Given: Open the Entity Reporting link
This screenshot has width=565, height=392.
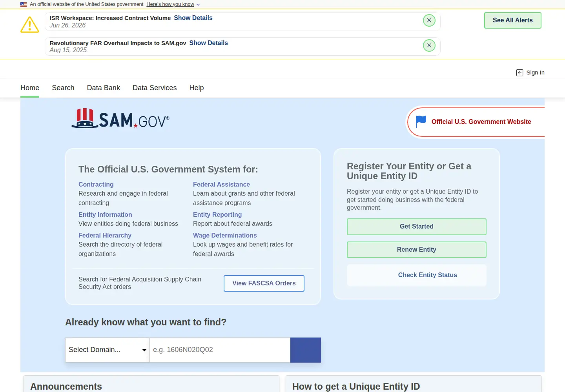Looking at the screenshot, I should click(x=217, y=215).
